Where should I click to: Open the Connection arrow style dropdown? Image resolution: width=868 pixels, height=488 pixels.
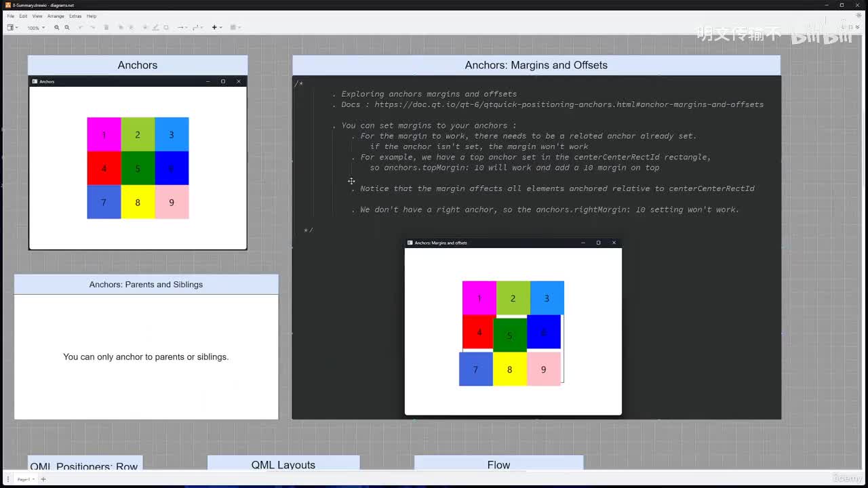coord(182,28)
